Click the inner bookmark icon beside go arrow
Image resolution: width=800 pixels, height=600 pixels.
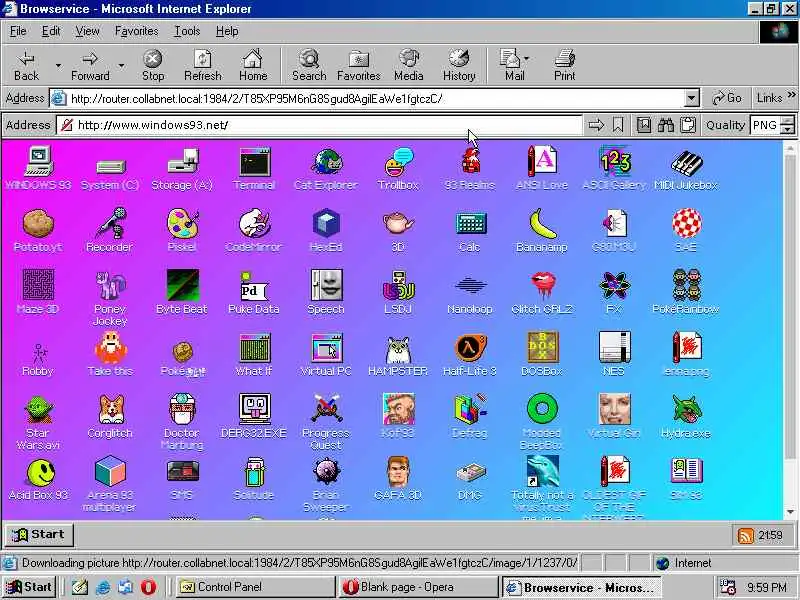[x=618, y=125]
